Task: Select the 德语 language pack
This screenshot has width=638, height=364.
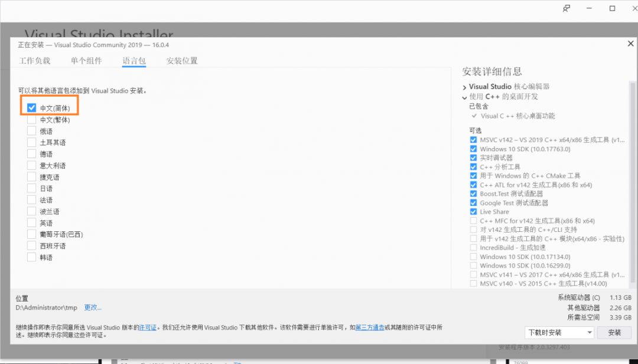Action: point(31,153)
